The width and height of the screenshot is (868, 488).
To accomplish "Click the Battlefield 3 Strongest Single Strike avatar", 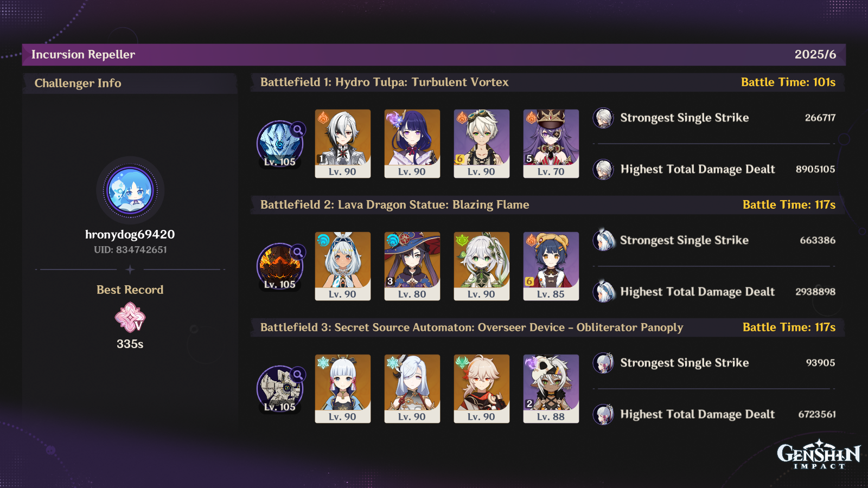I will 603,363.
